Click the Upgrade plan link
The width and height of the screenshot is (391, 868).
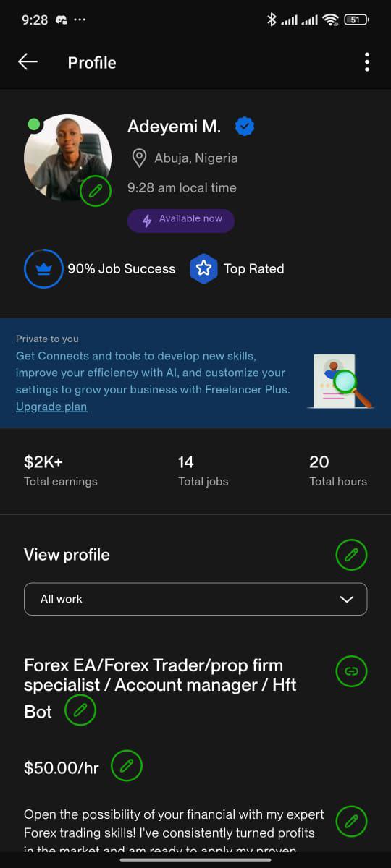point(51,407)
